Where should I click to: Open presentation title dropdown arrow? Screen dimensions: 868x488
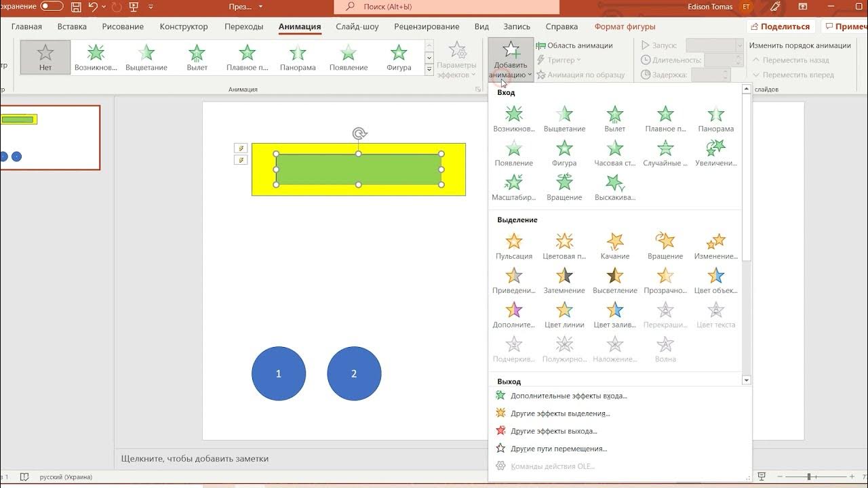pos(260,7)
